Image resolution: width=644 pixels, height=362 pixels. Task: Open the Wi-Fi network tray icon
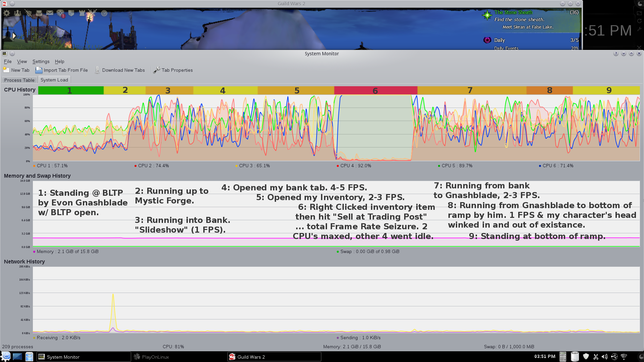click(x=624, y=357)
